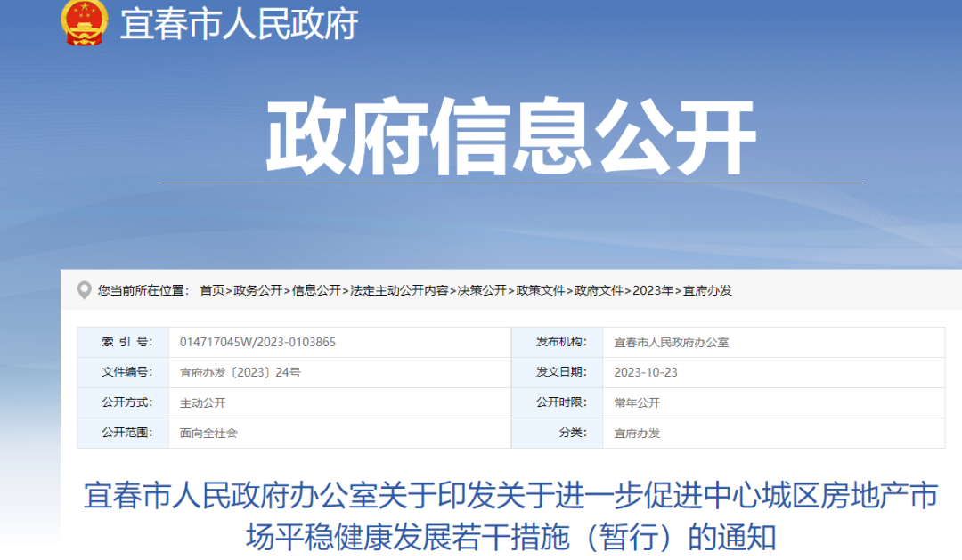The width and height of the screenshot is (962, 560).
Task: Click the 公开范围 label cell
Action: click(123, 433)
